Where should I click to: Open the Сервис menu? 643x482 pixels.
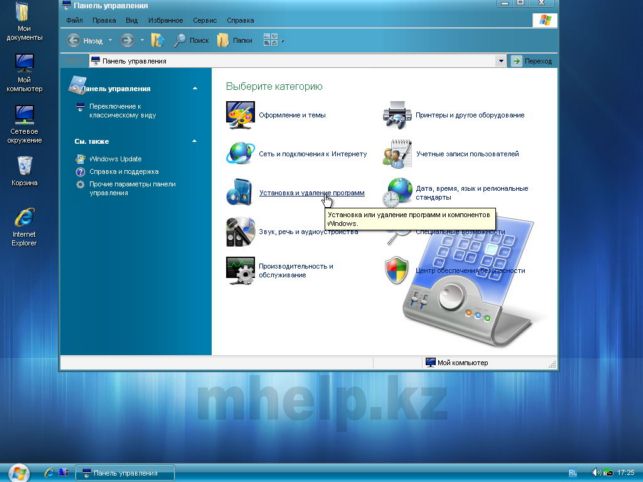point(205,20)
